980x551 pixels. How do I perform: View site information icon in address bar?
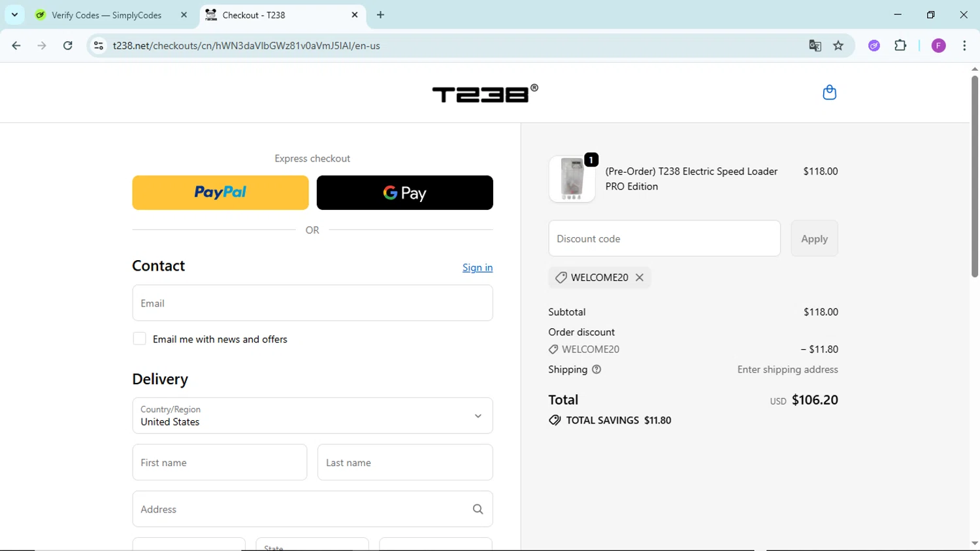pyautogui.click(x=99, y=46)
